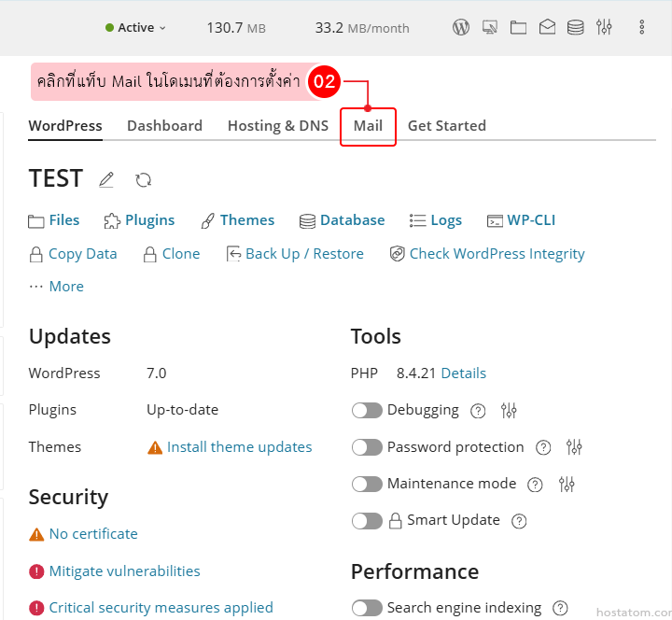
Task: Expand the More options
Action: [x=57, y=287]
